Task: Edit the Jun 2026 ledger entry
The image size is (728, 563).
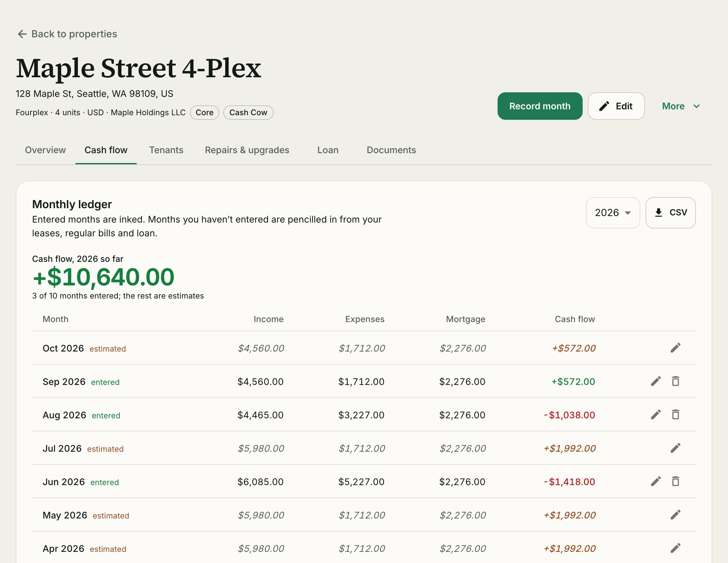Action: pos(656,481)
